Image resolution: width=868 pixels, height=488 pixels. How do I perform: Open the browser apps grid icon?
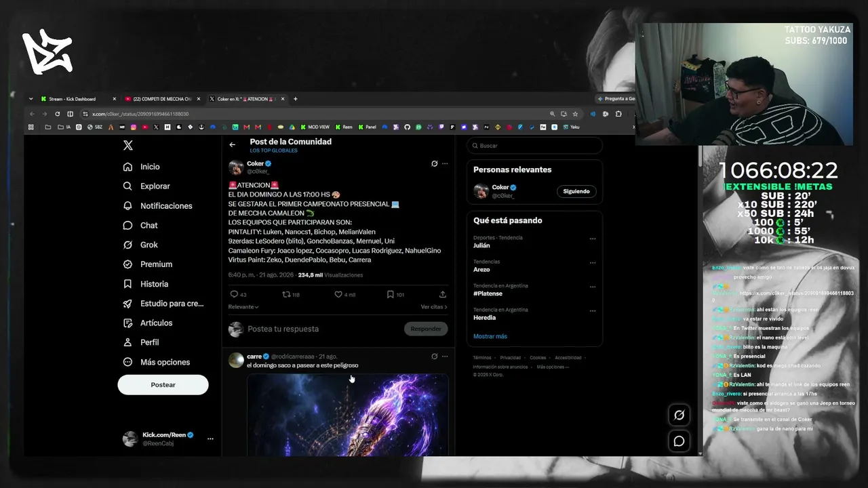coord(31,127)
